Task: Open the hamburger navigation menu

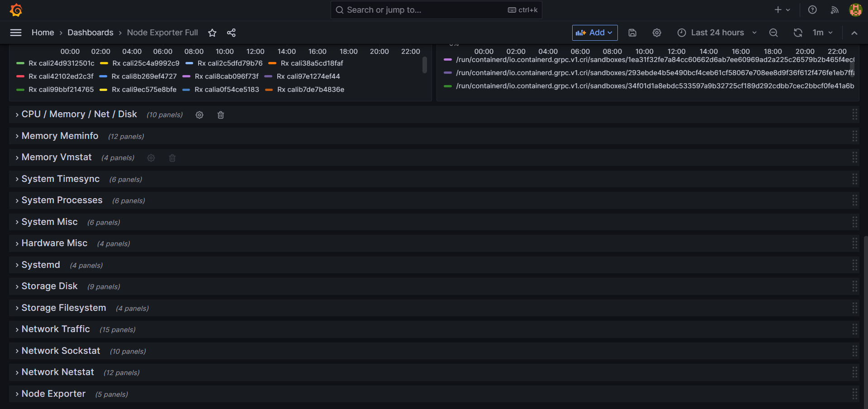Action: tap(16, 33)
